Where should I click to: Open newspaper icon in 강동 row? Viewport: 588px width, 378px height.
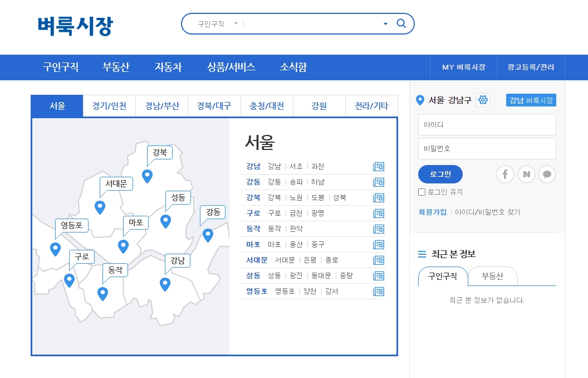[x=379, y=182]
